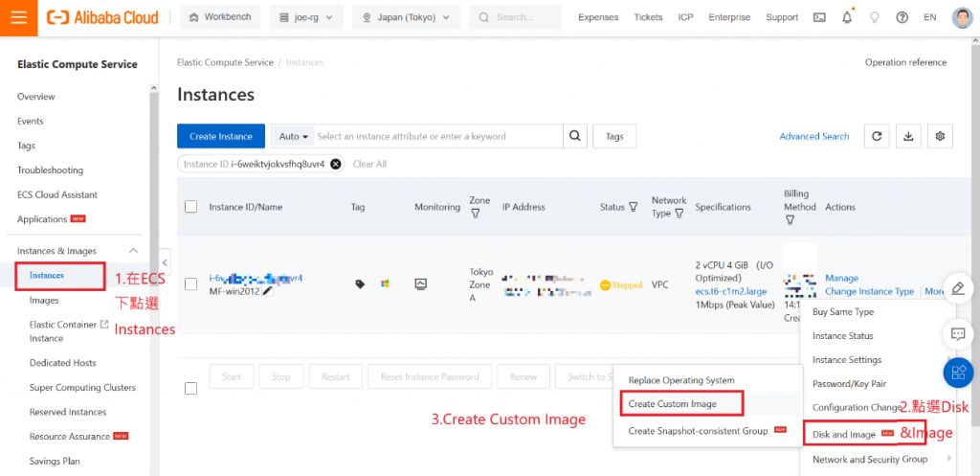Filter by Status funnel icon
Screen dimensions: 980x476
[634, 207]
